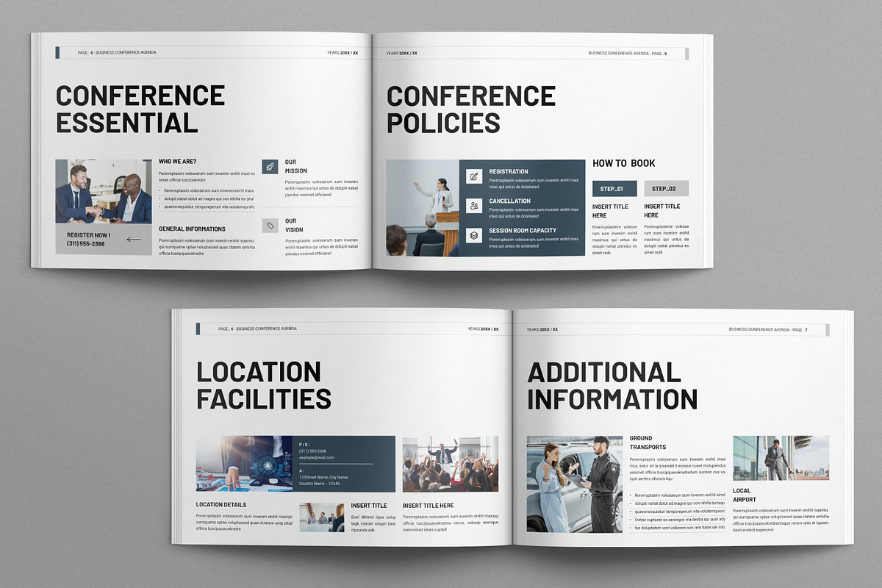Click the layers icon next to Session Room Capacity

474,235
